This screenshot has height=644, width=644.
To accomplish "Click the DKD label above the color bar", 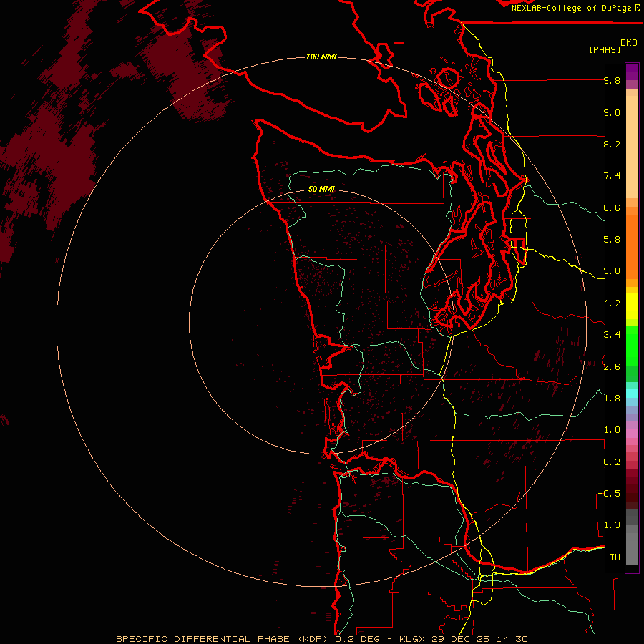I will click(629, 43).
